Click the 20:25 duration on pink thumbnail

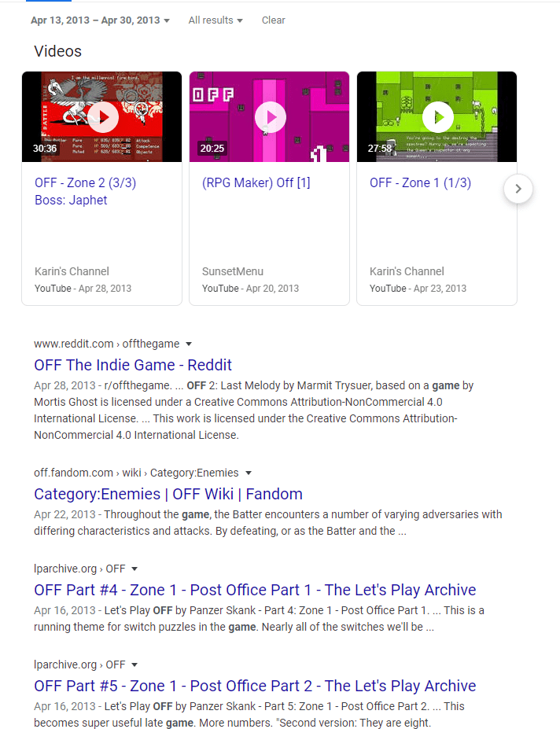(212, 148)
